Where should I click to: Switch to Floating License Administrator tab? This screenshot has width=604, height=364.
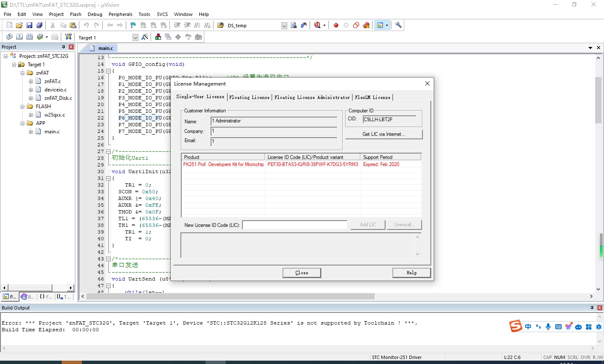pyautogui.click(x=312, y=97)
